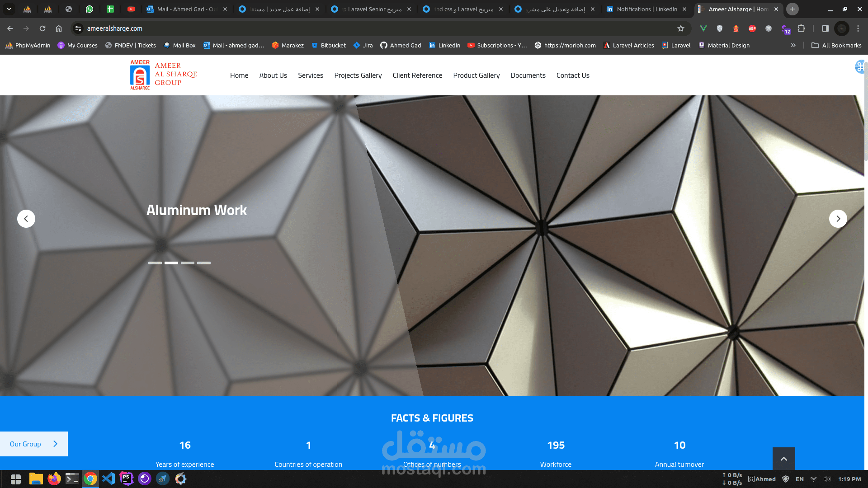The image size is (868, 488).
Task: Click the scroll-to-top arrow button
Action: 783,459
